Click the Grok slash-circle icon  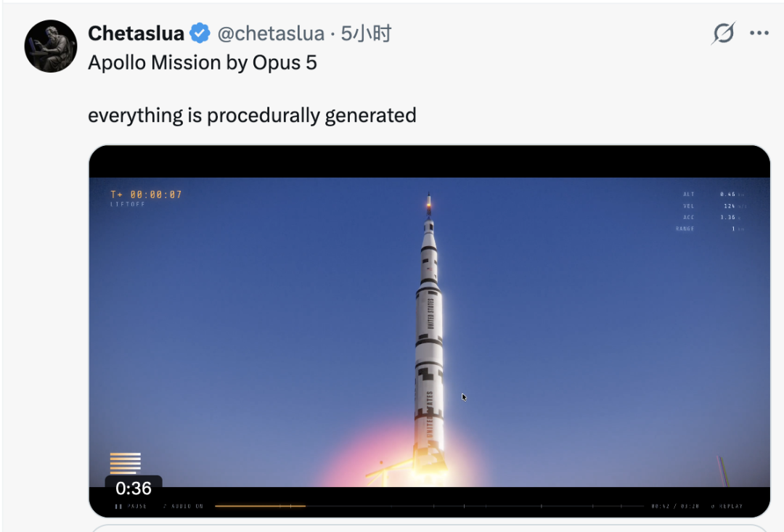click(723, 33)
